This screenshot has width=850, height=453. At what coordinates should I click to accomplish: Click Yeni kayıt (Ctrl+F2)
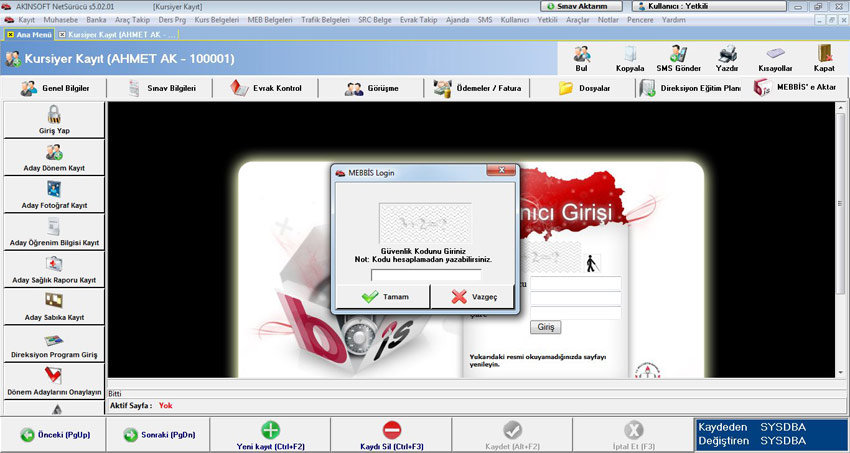[271, 435]
